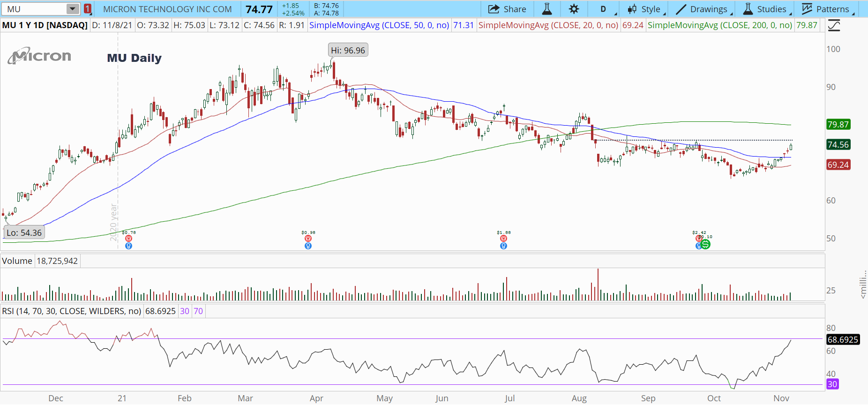This screenshot has width=868, height=405.
Task: Open the flask Edit Studies icon beside Share
Action: coord(547,9)
